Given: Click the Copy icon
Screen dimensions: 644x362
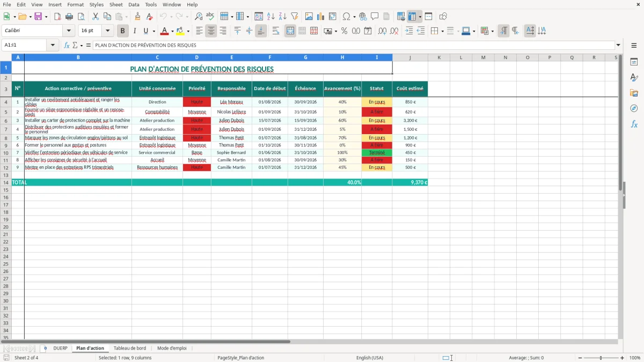Looking at the screenshot, I should 107,17.
